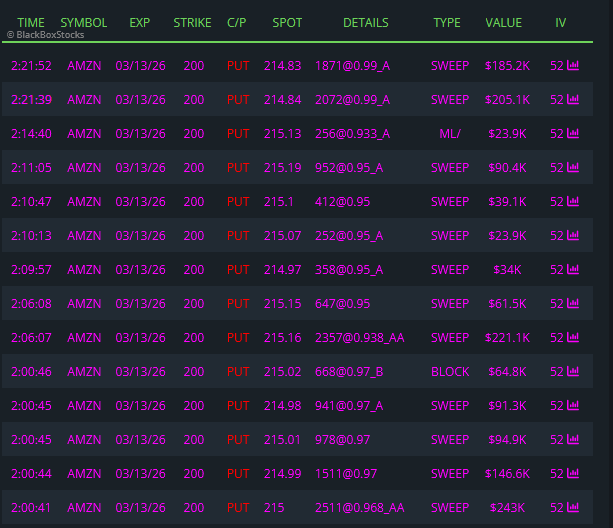613x528 pixels.
Task: Sort by the IV column header
Action: [561, 23]
